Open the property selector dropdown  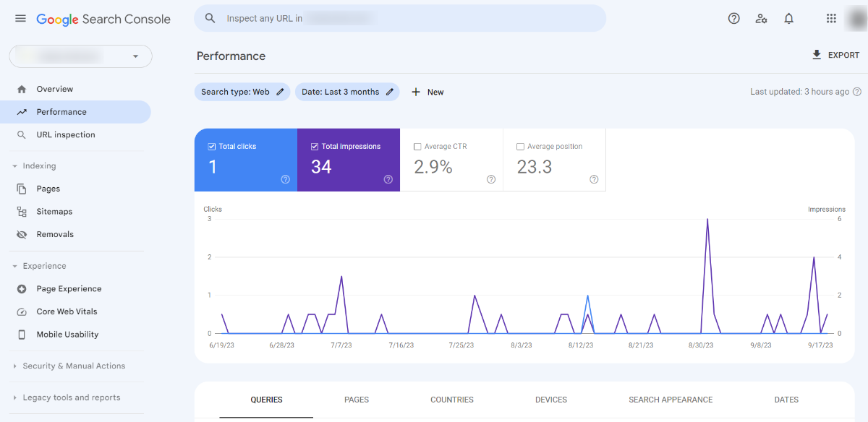[135, 56]
